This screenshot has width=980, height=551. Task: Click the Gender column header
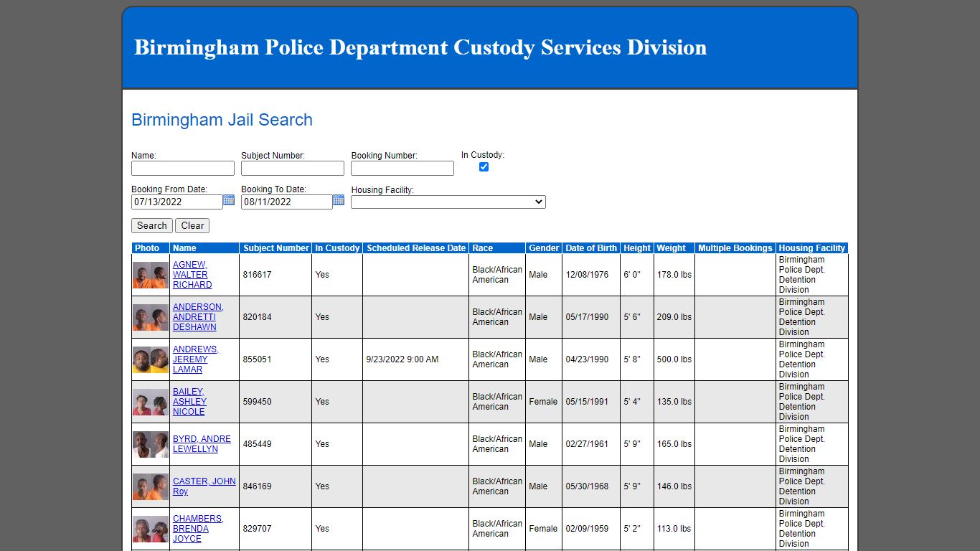point(544,248)
